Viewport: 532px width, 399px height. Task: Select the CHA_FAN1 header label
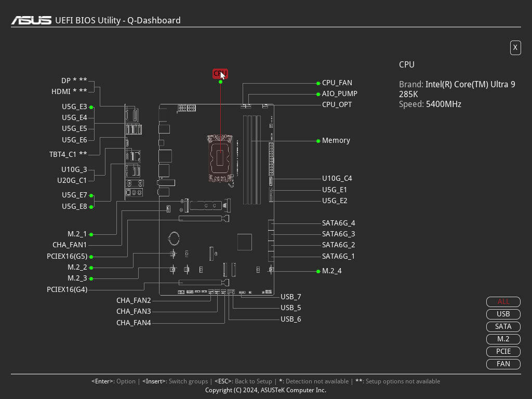point(70,245)
